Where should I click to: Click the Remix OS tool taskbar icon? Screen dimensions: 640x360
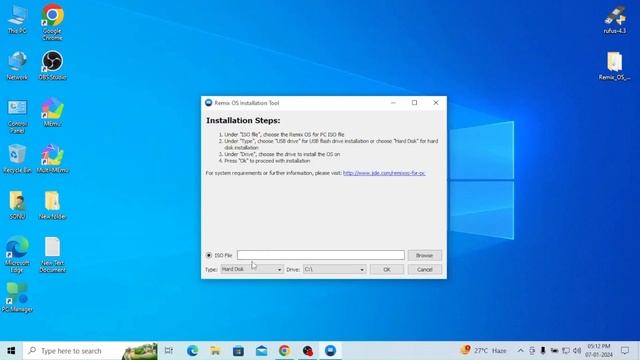coord(331,351)
